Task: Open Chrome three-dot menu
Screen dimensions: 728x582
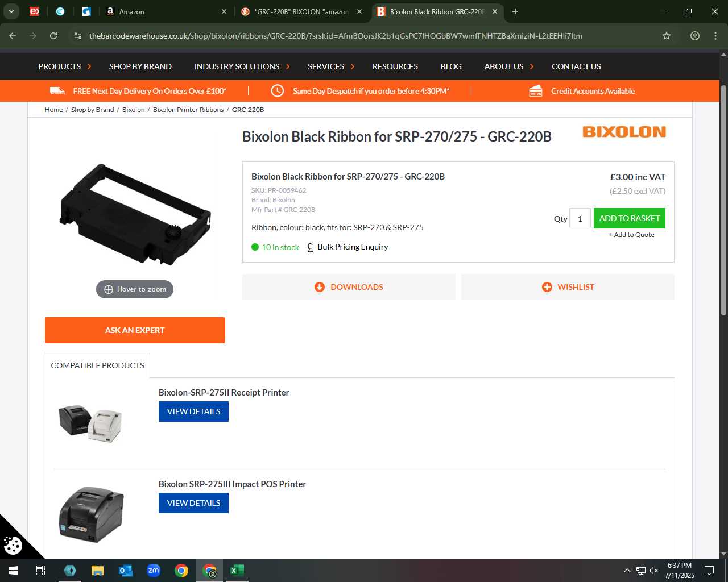Action: point(715,36)
